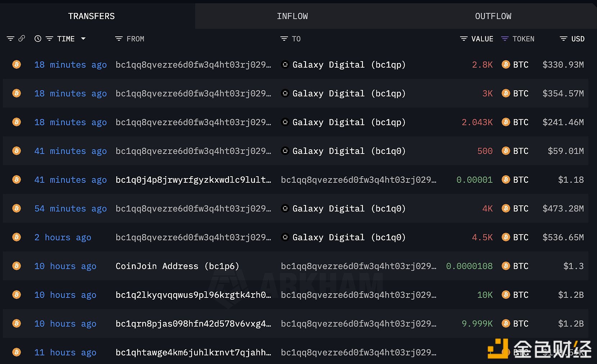Open recipient address in 10K BTC row

(359, 295)
